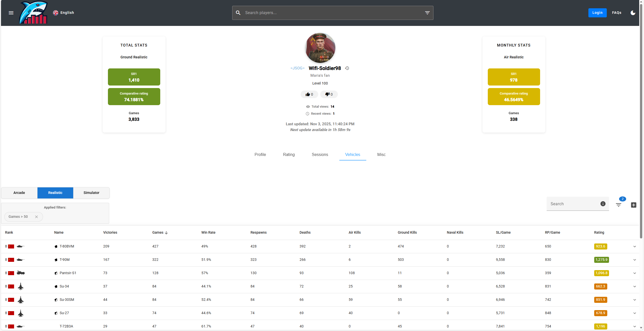Open the hamburger navigation menu
This screenshot has width=644, height=331.
(x=11, y=13)
